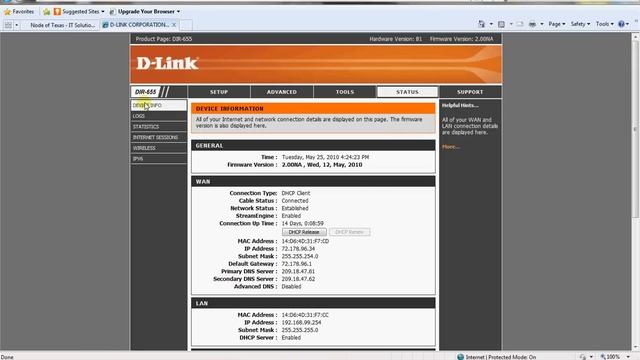The height and width of the screenshot is (360, 640).
Task: Click the D-Link logo banner
Action: pyautogui.click(x=167, y=63)
